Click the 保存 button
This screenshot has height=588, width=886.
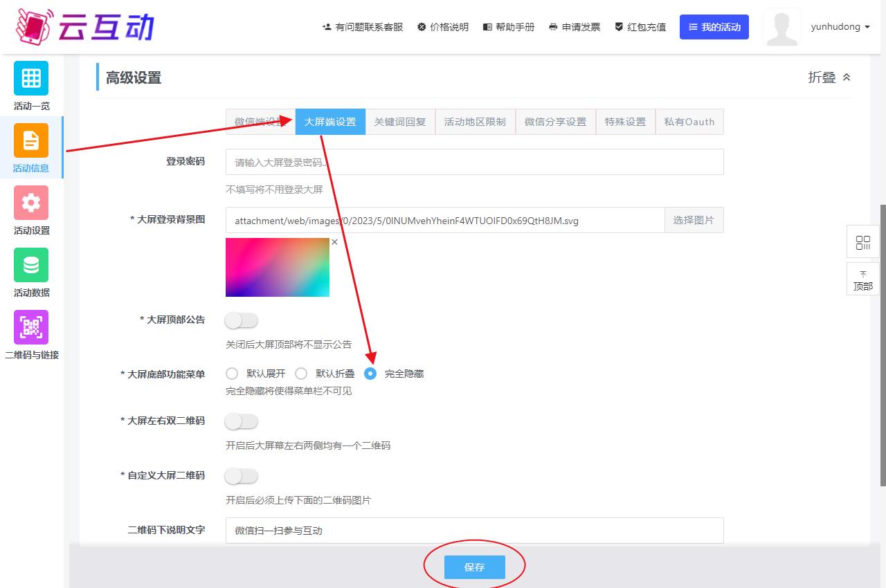point(474,567)
